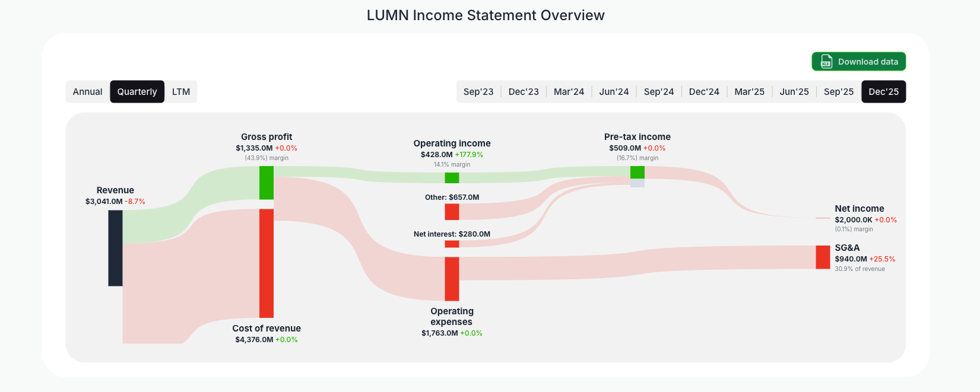Click the SG&A $940.0M value
This screenshot has width=980, height=392.
click(851, 259)
